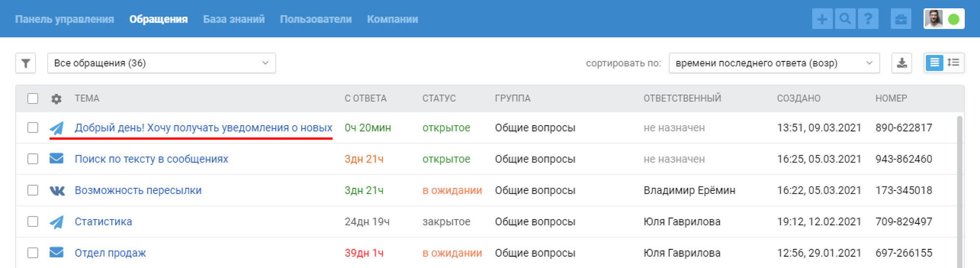Open the 'Возможность пересылки' ticket link
This screenshot has height=268, width=980.
tap(138, 190)
